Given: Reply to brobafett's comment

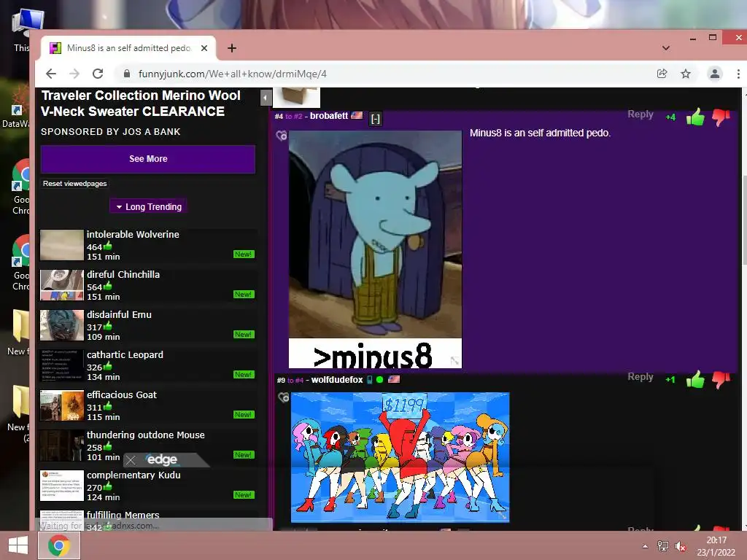Looking at the screenshot, I should point(640,114).
